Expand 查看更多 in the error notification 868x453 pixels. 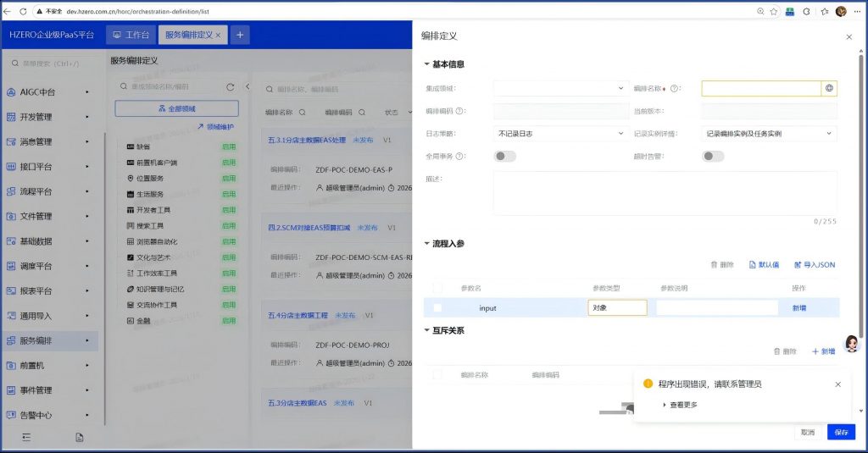pyautogui.click(x=682, y=405)
